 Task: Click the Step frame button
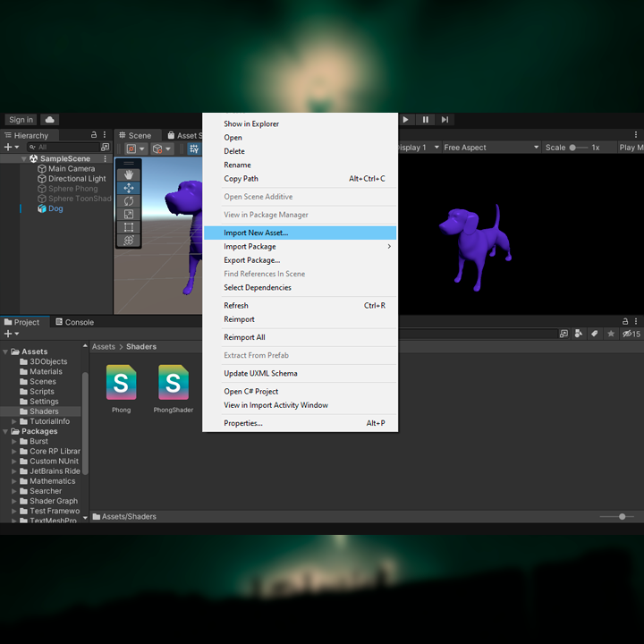click(445, 120)
